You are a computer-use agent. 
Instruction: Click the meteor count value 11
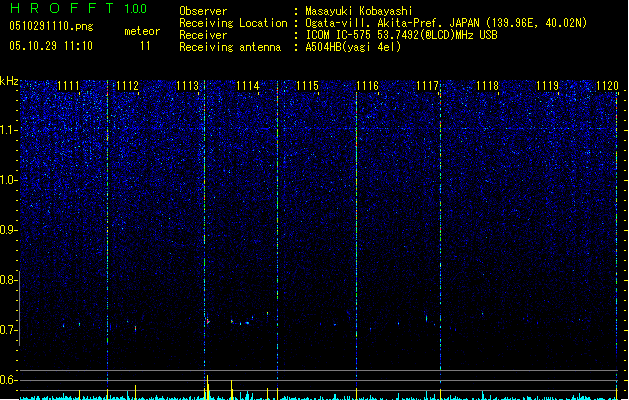(x=145, y=46)
